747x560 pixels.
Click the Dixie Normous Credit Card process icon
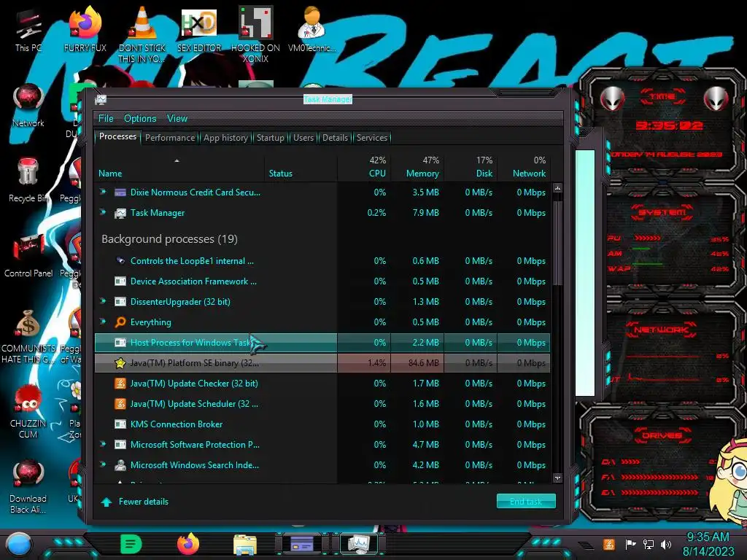120,192
